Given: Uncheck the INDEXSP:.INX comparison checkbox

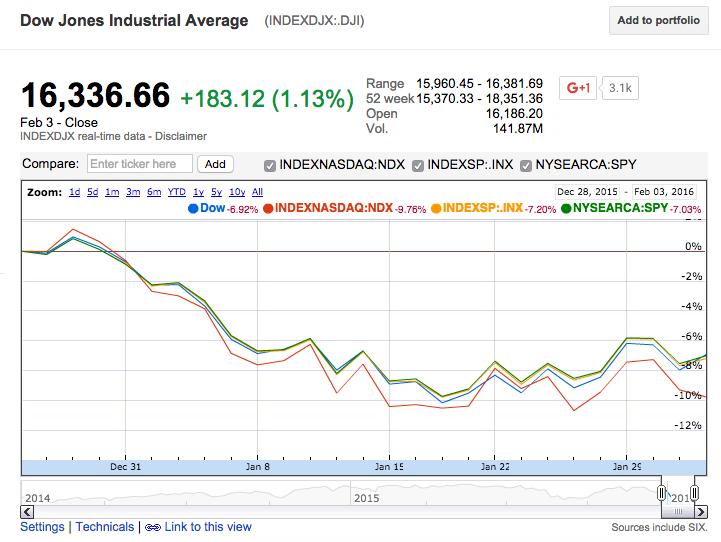Looking at the screenshot, I should coord(418,165).
